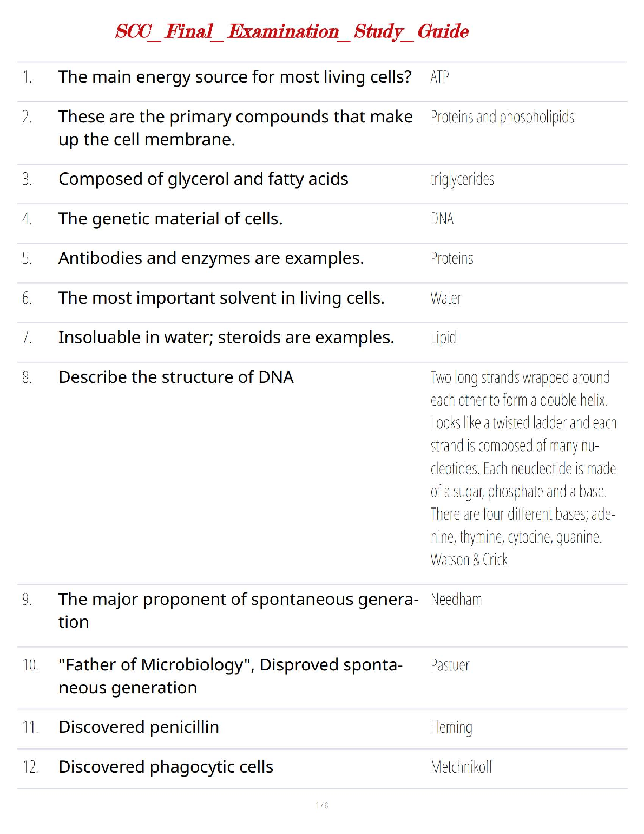Click the question about main energy source

pos(234,77)
